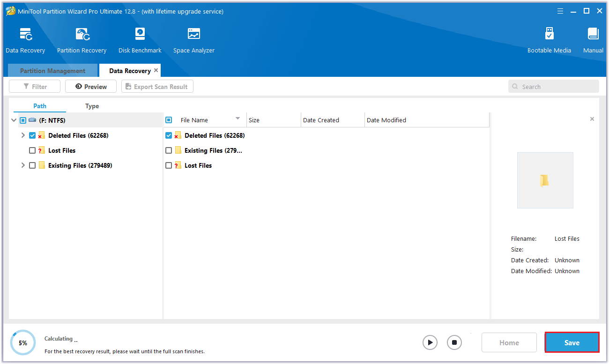Sort by Date Modified column

click(427, 120)
